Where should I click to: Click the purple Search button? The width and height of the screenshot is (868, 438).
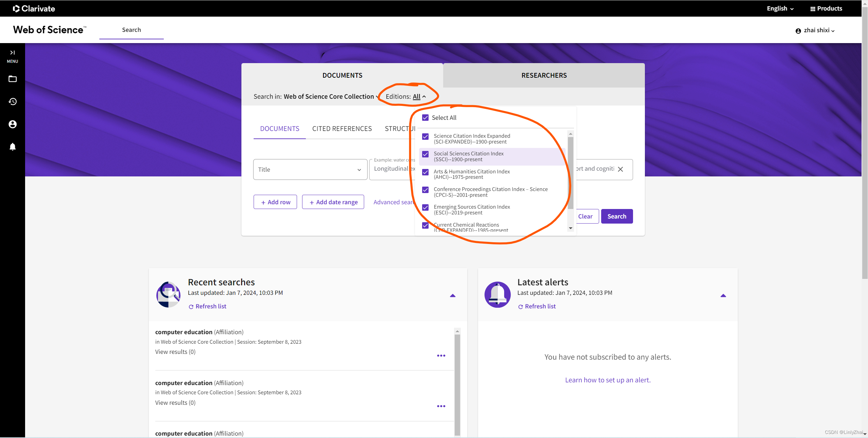click(x=616, y=216)
